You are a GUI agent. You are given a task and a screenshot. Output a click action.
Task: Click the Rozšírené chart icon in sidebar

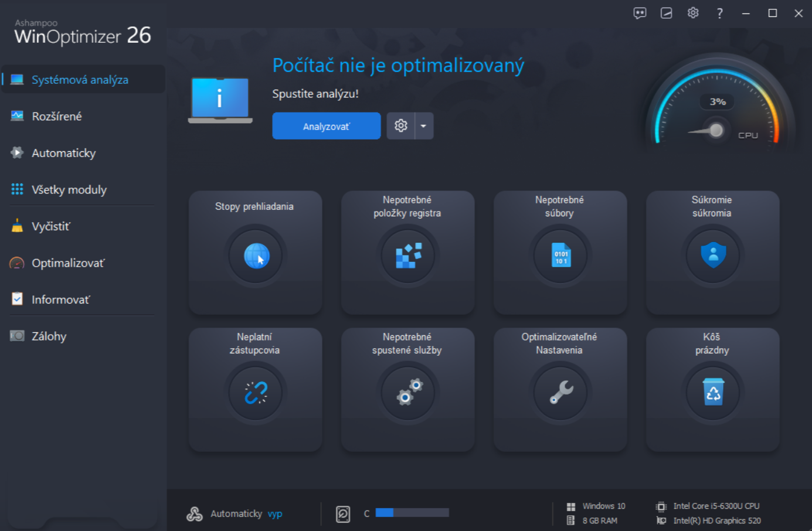click(17, 116)
